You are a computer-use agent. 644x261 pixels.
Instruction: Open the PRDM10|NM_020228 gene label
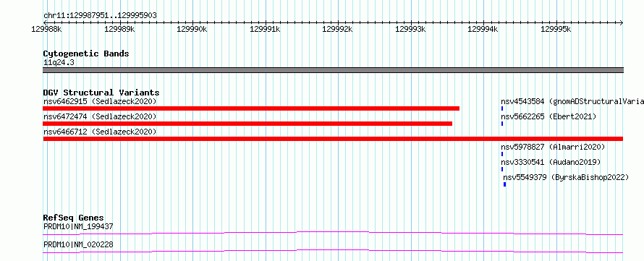(78, 245)
